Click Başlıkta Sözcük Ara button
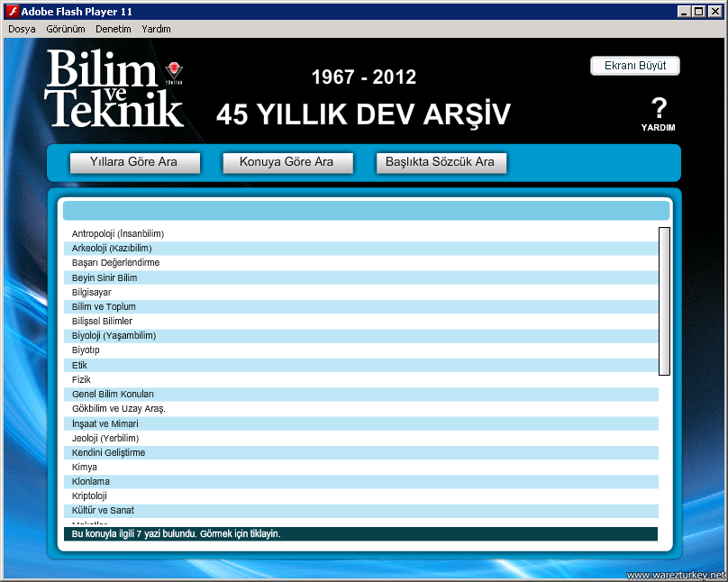728x582 pixels. click(x=441, y=162)
